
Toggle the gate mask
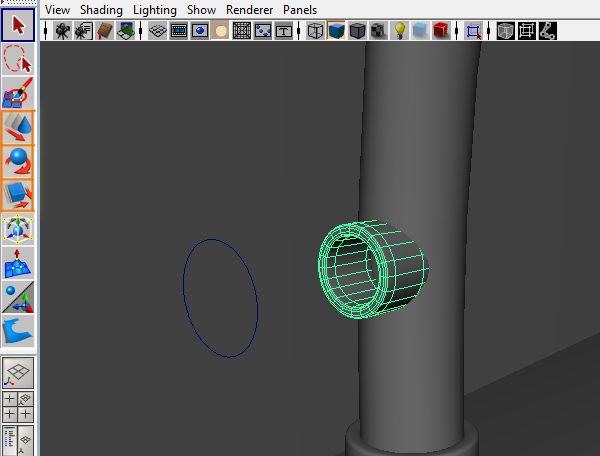coord(220,31)
